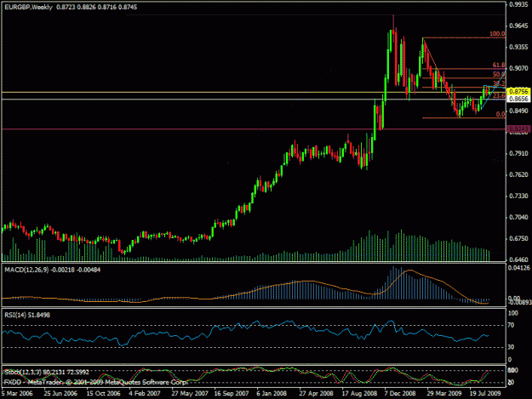Click the 0.7620 price axis value
The image size is (532, 399).
pos(519,174)
